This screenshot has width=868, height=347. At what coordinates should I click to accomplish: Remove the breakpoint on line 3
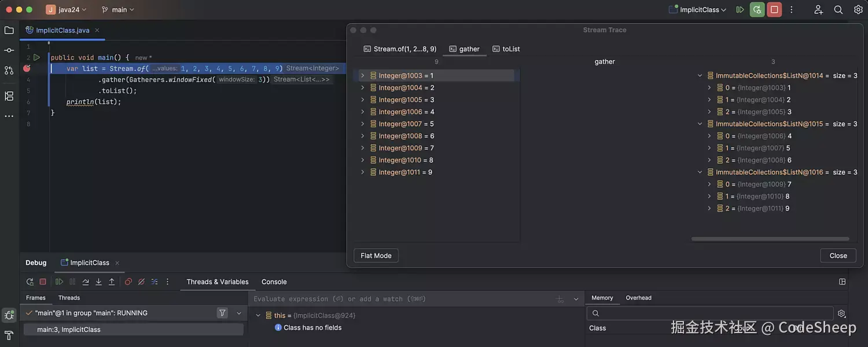pos(27,68)
